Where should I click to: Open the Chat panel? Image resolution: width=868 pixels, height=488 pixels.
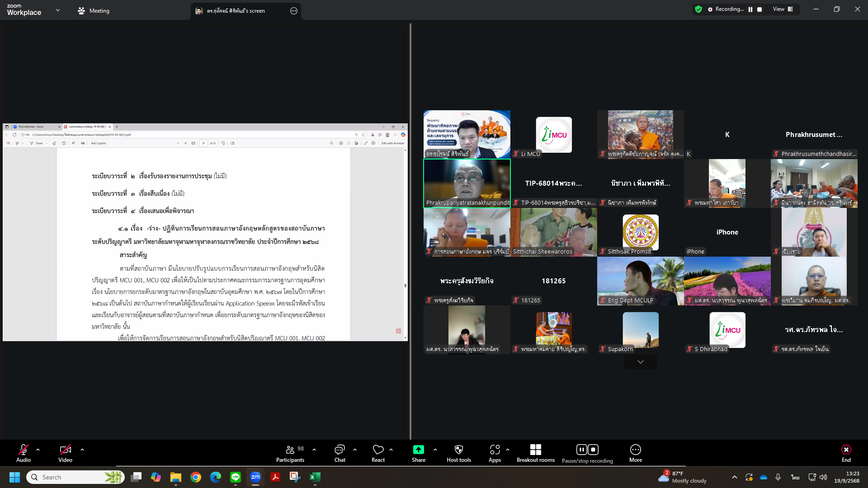[340, 453]
